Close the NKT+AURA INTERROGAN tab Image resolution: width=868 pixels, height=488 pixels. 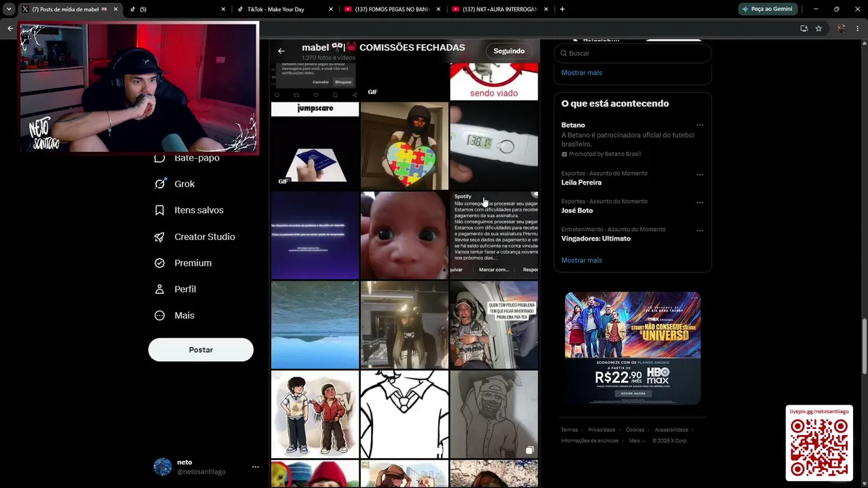click(x=547, y=9)
